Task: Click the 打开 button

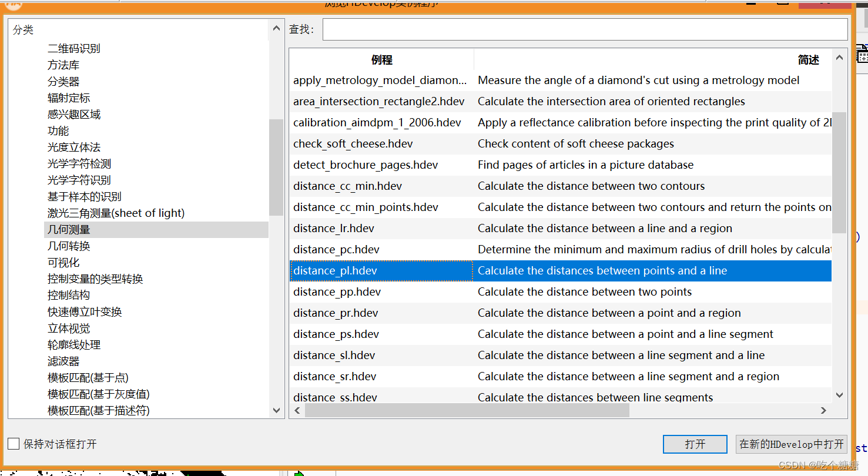Action: pyautogui.click(x=695, y=444)
